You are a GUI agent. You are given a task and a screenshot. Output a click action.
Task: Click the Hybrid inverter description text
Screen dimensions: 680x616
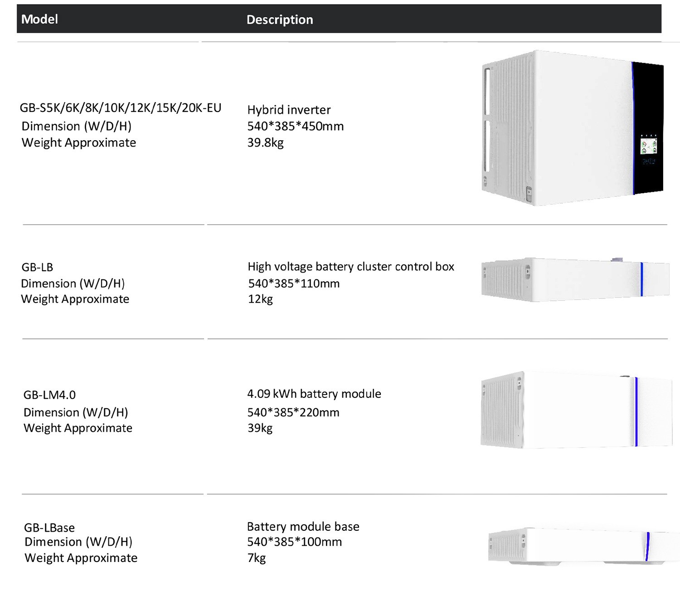click(x=289, y=110)
